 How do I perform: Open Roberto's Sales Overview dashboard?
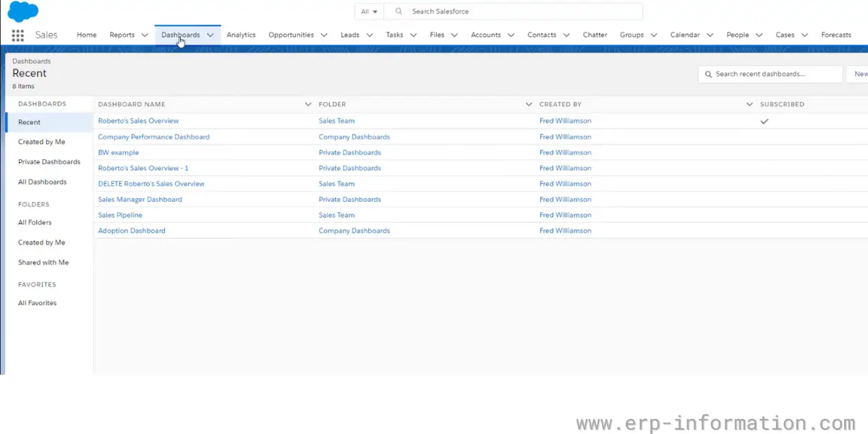coord(138,121)
